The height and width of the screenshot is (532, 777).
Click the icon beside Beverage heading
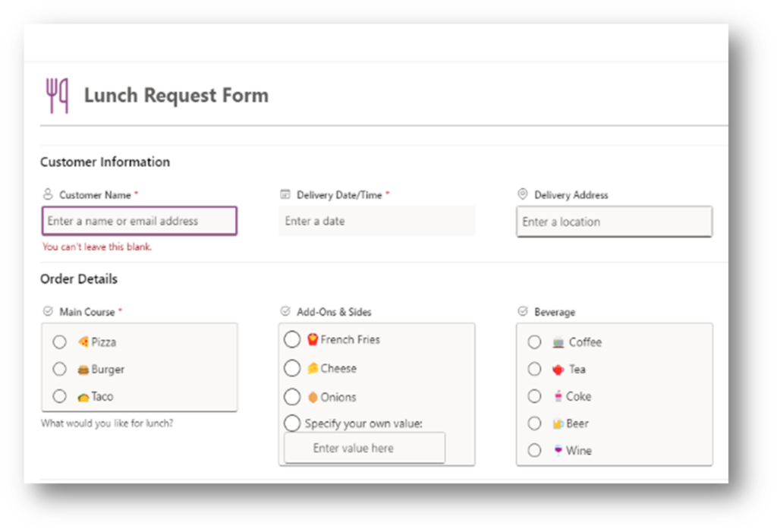(x=524, y=311)
